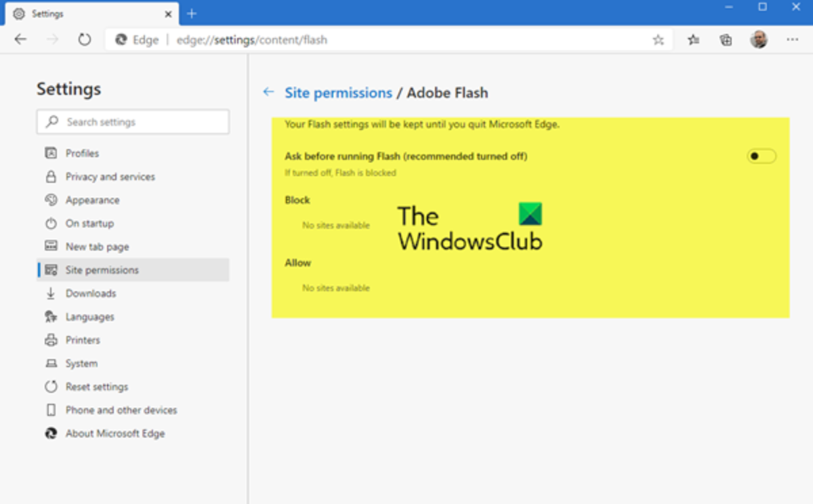Go back with the browser back arrow
This screenshot has height=504, width=813.
click(20, 40)
